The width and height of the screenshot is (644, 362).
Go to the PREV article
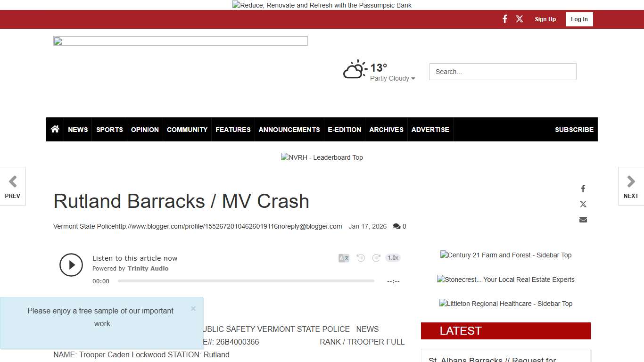point(13,186)
